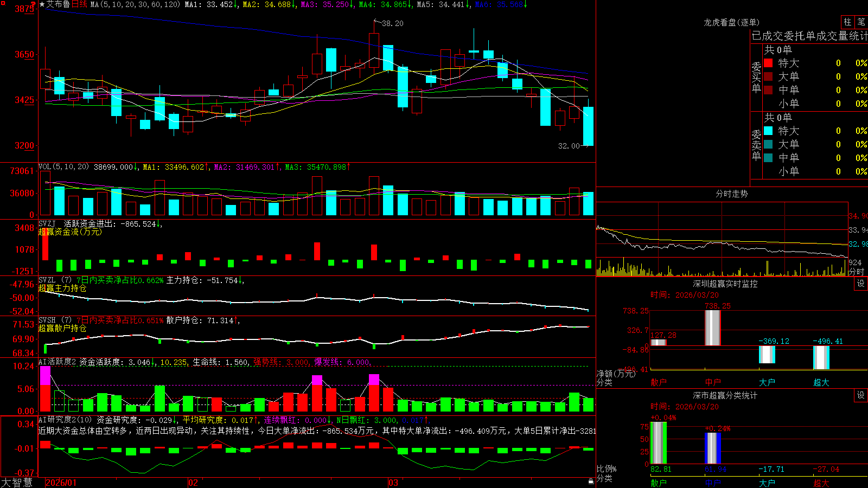This screenshot has width=868, height=488.
Task: Click the 738.25 中户 bar in real-time monitor
Action: [x=713, y=328]
